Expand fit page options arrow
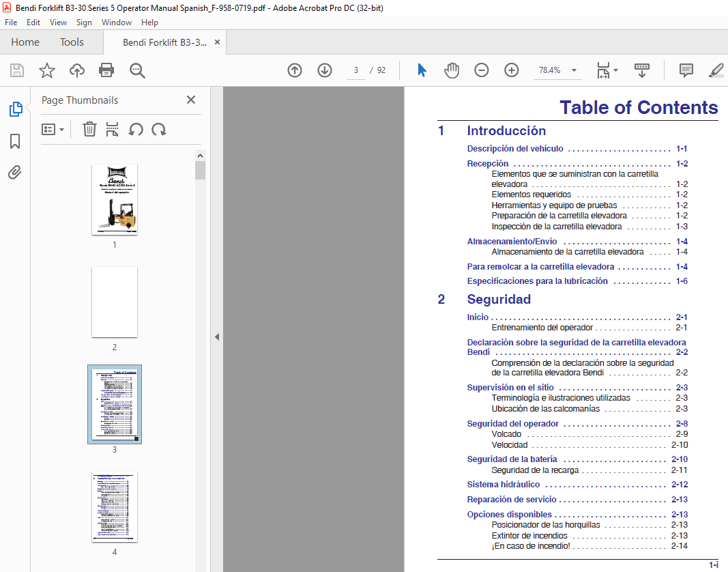This screenshot has height=572, width=728. click(x=615, y=70)
